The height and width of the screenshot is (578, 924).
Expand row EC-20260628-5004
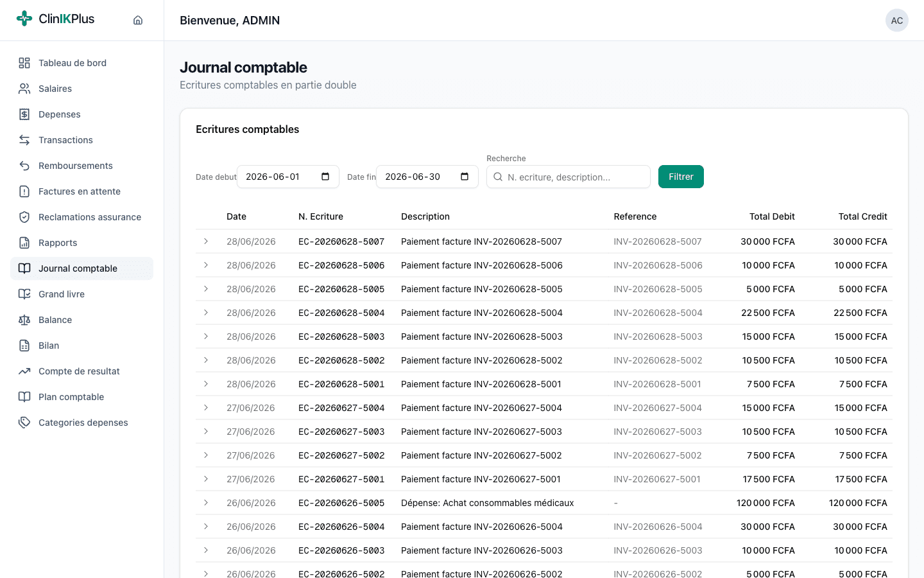pos(206,313)
